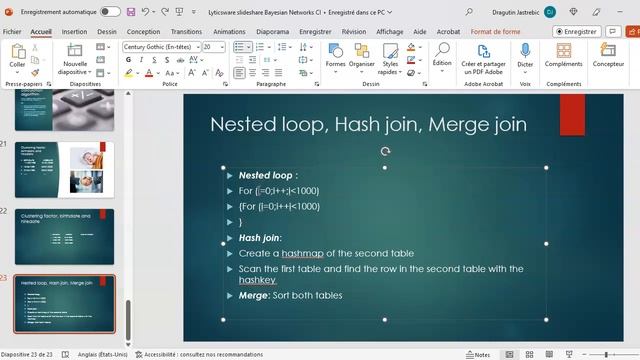Click the Format Painter brush icon
This screenshot has height=360, width=640.
click(35, 73)
